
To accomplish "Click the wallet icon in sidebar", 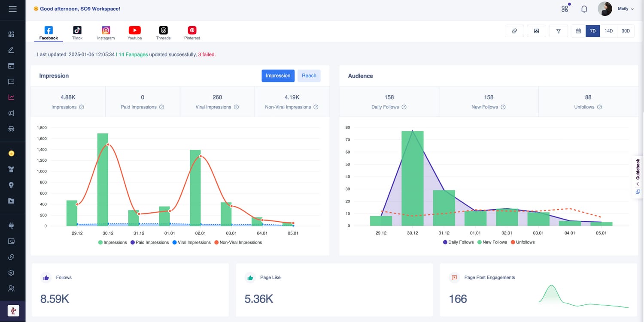I will (x=11, y=241).
